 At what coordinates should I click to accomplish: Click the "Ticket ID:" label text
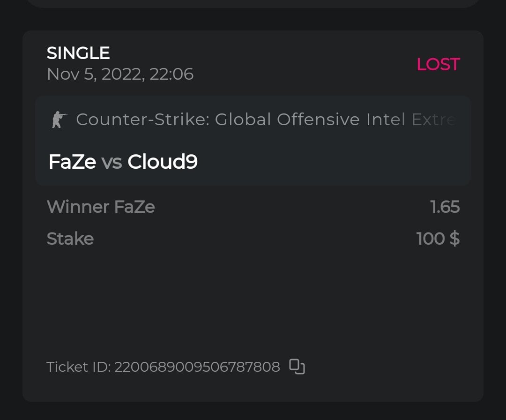tap(79, 367)
